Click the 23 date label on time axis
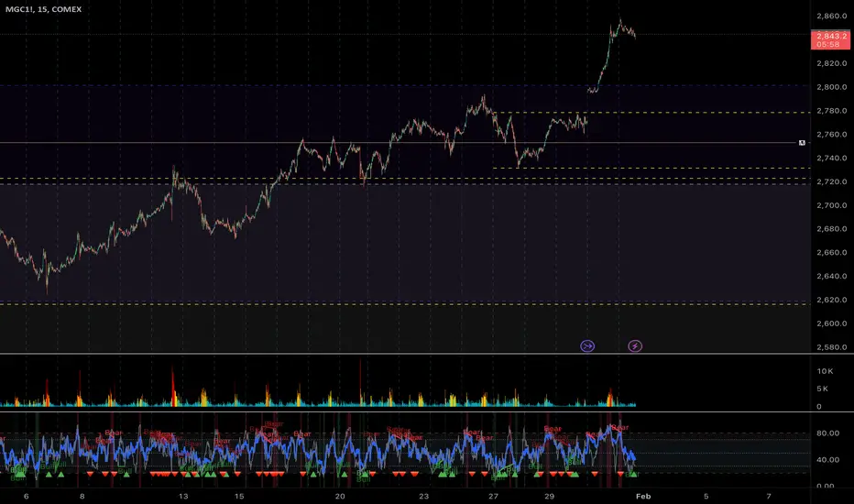The width and height of the screenshot is (854, 504). pyautogui.click(x=423, y=497)
